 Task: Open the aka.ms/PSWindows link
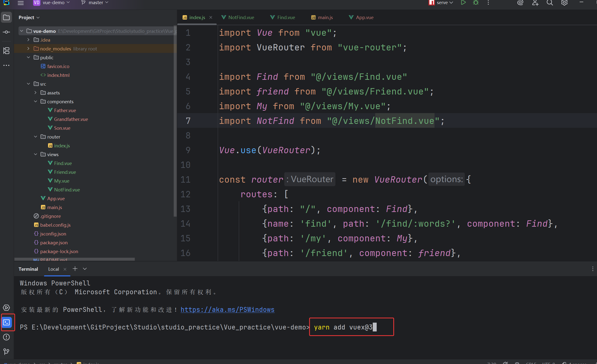coord(227,309)
